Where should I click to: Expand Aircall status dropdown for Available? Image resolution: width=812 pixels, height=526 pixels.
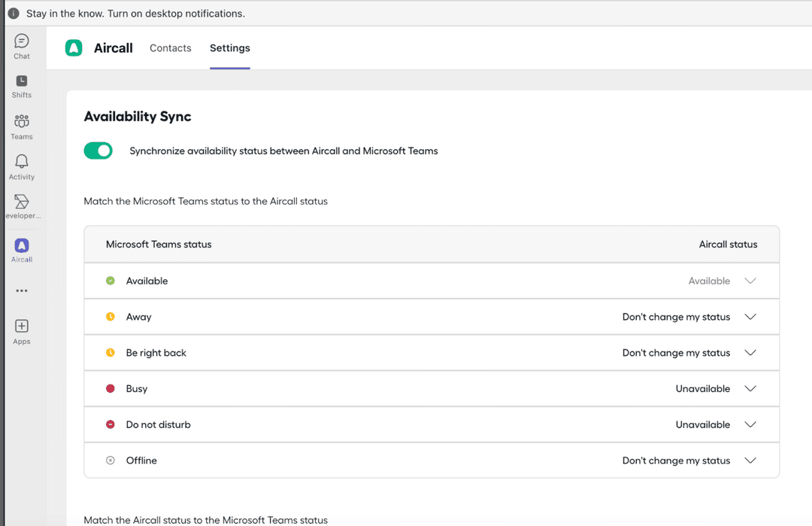pyautogui.click(x=750, y=281)
